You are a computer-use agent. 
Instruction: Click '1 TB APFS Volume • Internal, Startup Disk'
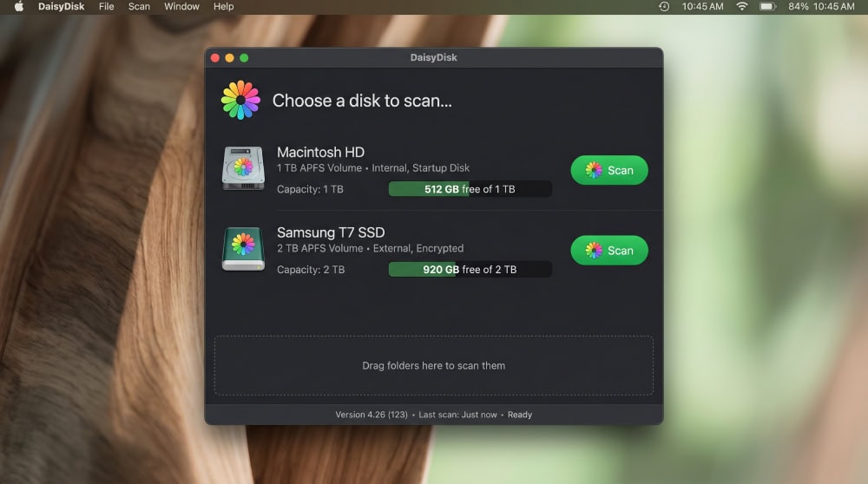373,168
